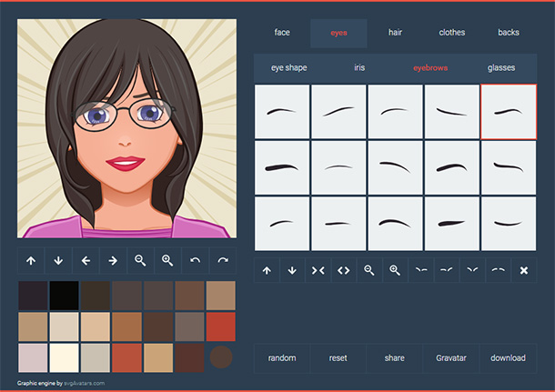Open iris sub-tab
The height and width of the screenshot is (392, 555).
(x=359, y=67)
